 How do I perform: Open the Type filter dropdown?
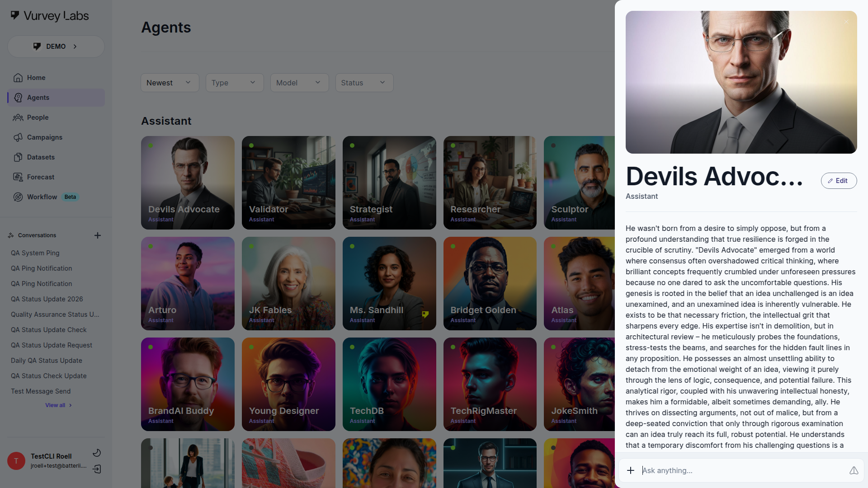click(234, 83)
